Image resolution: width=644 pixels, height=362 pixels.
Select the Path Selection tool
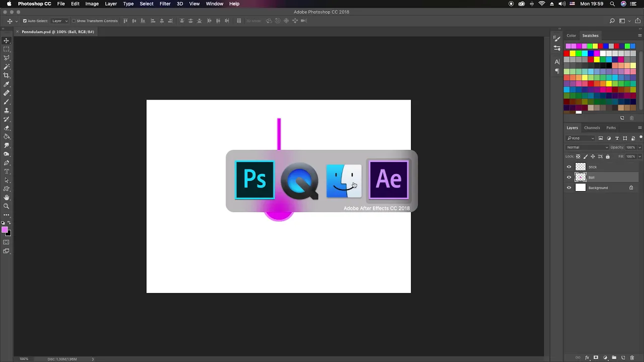coord(7,180)
